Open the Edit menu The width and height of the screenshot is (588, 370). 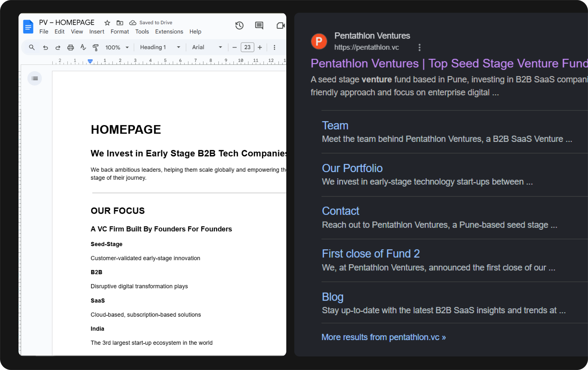click(60, 32)
